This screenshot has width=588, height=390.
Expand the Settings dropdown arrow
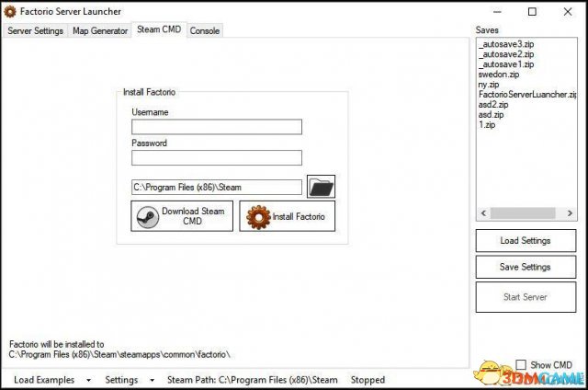(152, 380)
